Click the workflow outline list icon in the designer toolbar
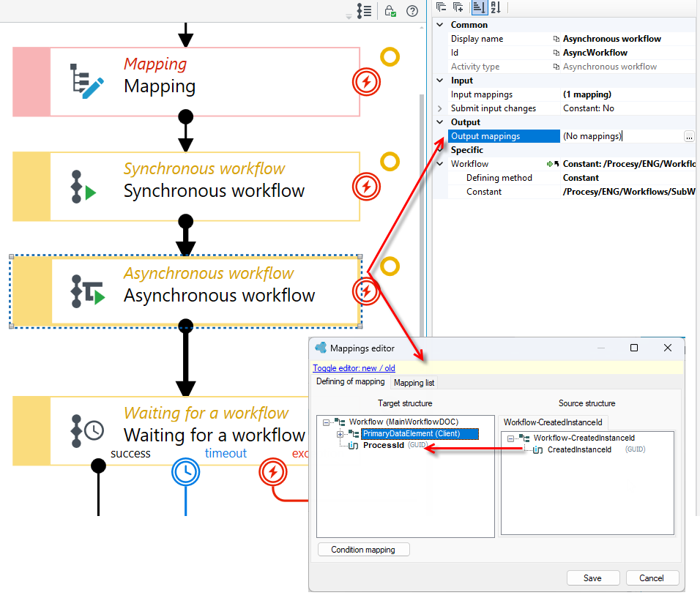 point(364,11)
